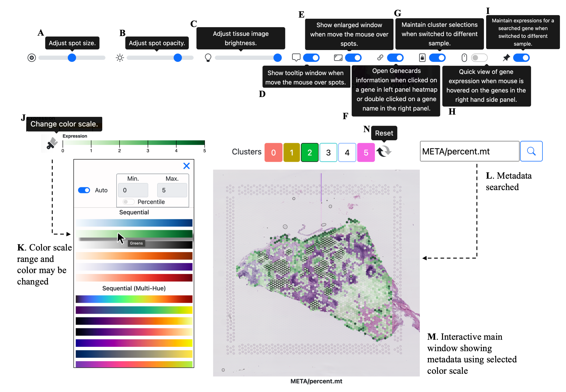Click the lightbulb brightness icon
566x392 pixels.
208,58
